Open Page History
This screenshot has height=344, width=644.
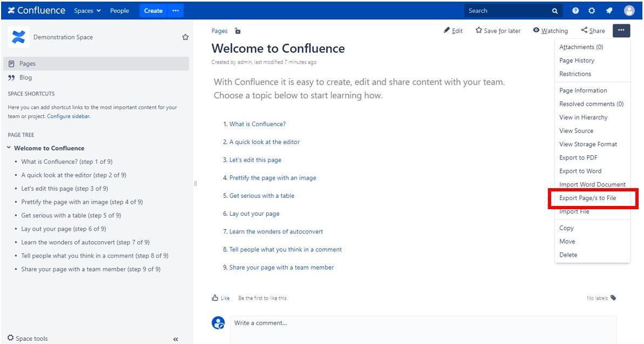(592, 60)
